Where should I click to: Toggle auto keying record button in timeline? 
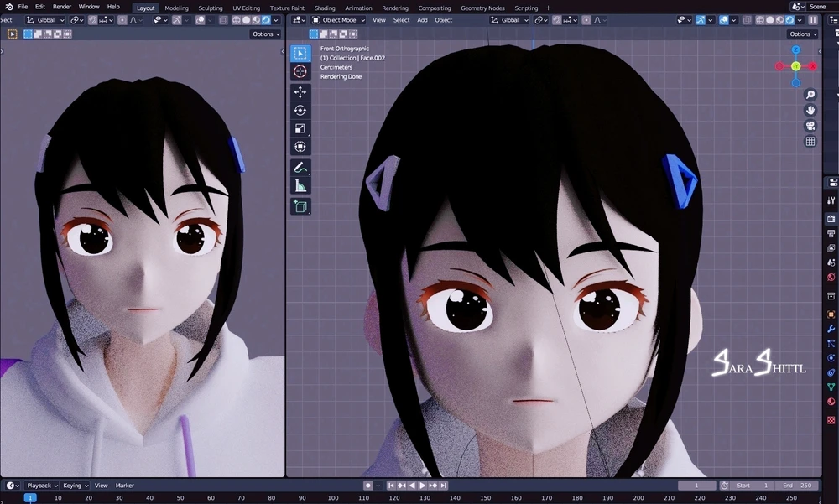367,486
